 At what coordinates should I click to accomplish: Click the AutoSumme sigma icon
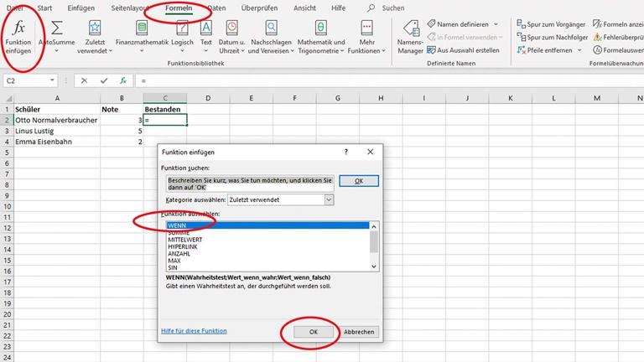coord(57,28)
